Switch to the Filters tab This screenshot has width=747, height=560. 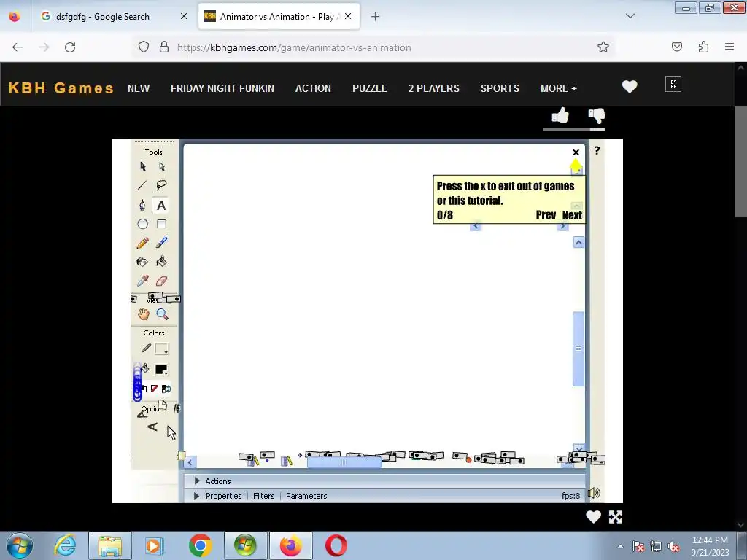click(x=264, y=496)
